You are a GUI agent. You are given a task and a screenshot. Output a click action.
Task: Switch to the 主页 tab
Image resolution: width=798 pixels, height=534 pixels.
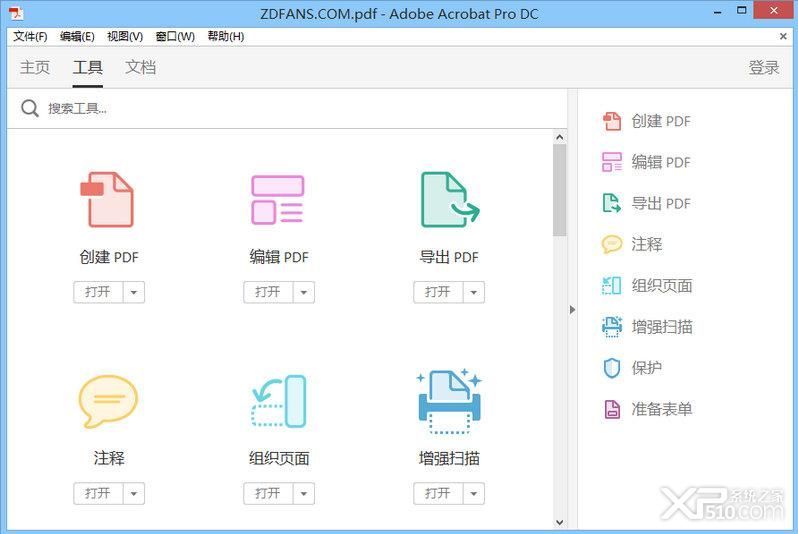[35, 67]
